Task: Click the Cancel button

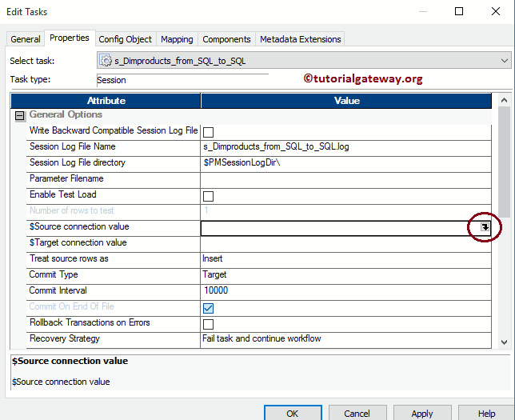Action: tap(357, 413)
